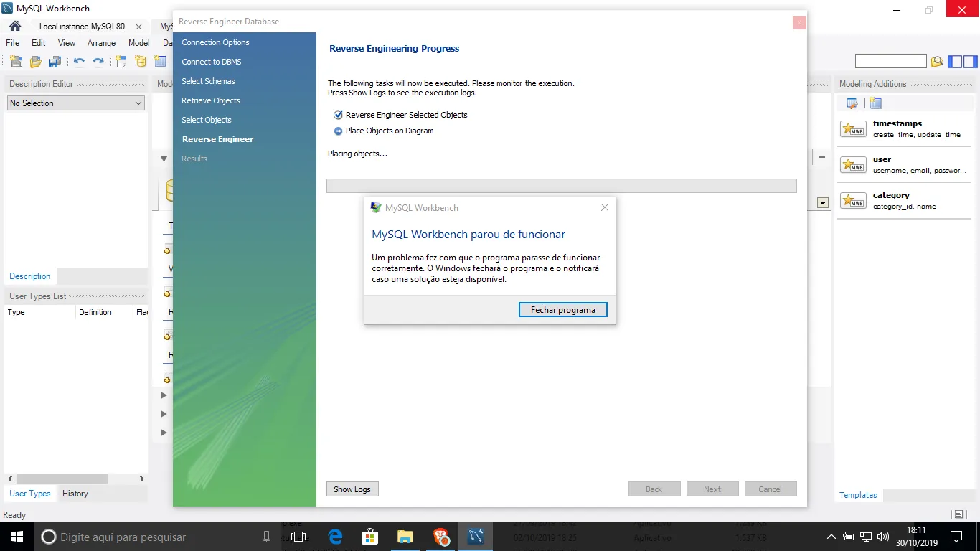This screenshot has height=551, width=980.
Task: Click the search magnifier icon beside search box
Action: [x=937, y=62]
